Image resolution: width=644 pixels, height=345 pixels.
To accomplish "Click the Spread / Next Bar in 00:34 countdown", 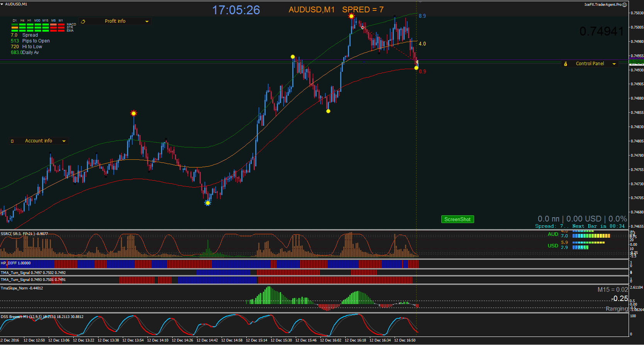I will coord(580,226).
